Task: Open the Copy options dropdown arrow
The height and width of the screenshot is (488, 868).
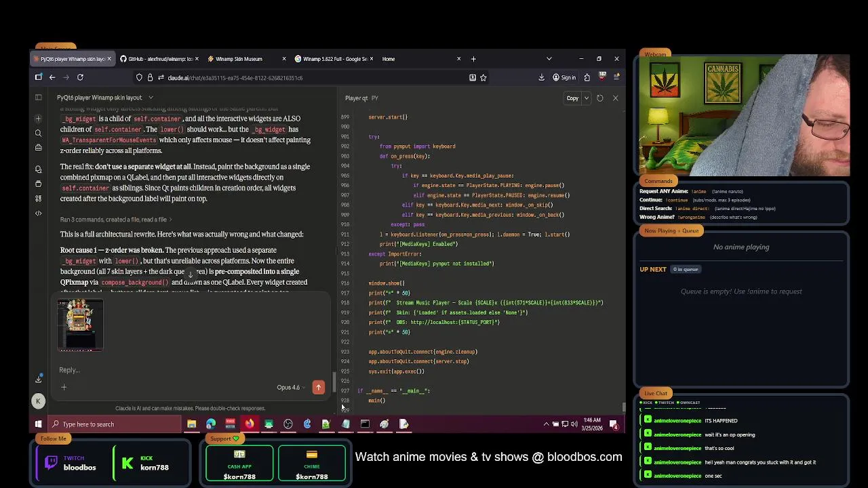Action: [587, 98]
